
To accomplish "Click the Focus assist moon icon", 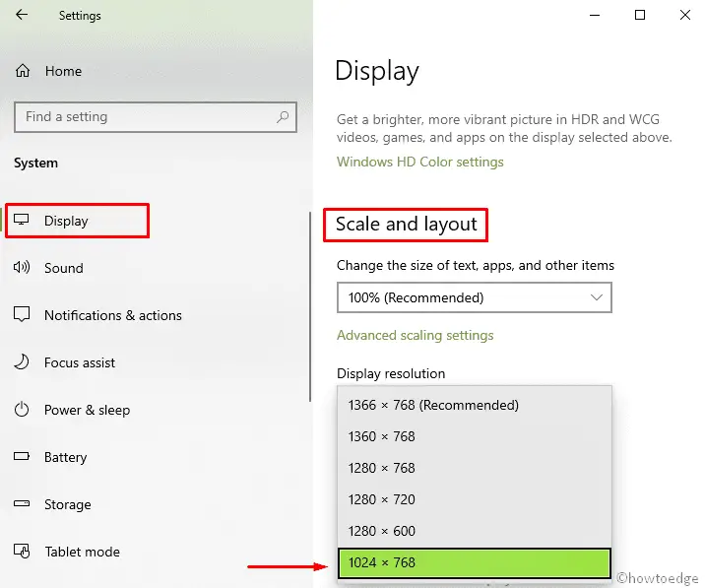I will (x=23, y=362).
